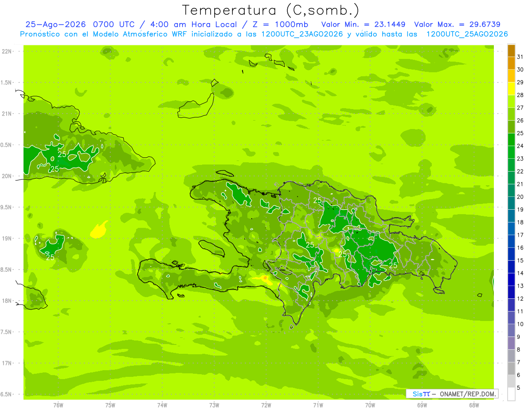
Task: Click the "75W" longitude axis label
Action: tap(110, 405)
